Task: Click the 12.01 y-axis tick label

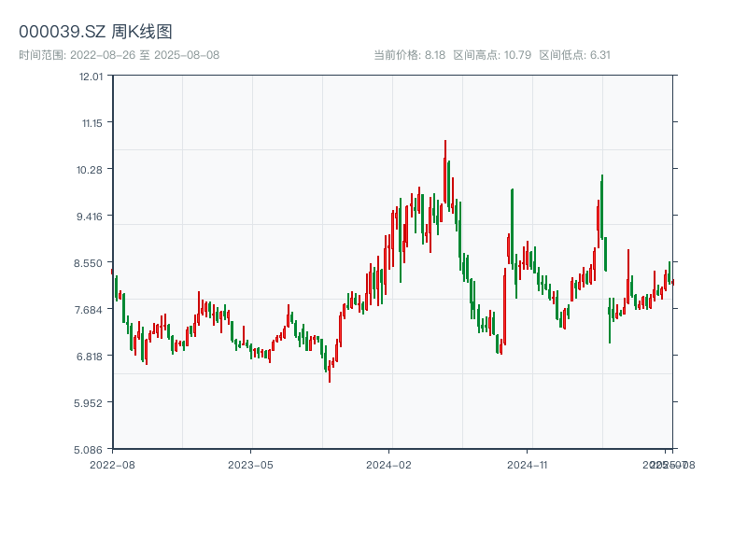Action: 91,77
